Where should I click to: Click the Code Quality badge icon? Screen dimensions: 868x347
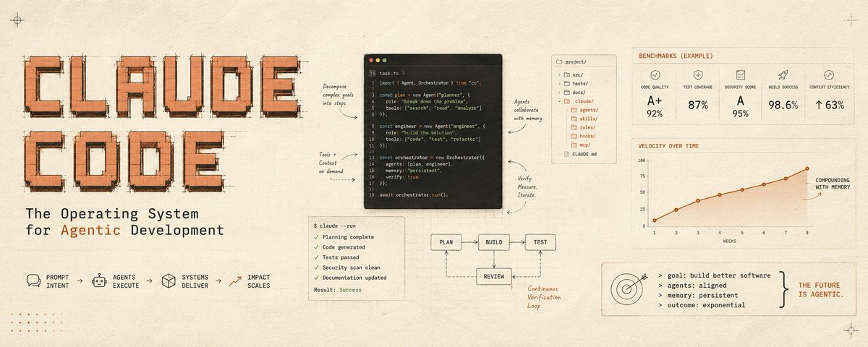coord(655,75)
